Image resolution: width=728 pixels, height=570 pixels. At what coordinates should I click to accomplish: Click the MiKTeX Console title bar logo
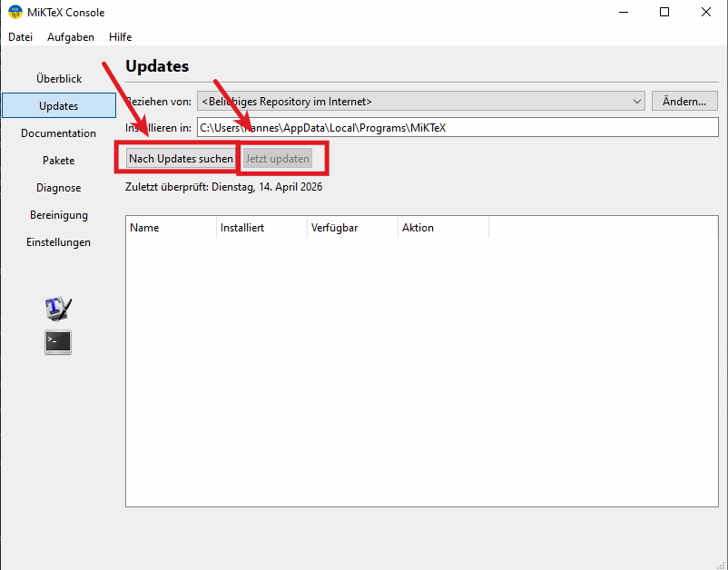tap(15, 12)
